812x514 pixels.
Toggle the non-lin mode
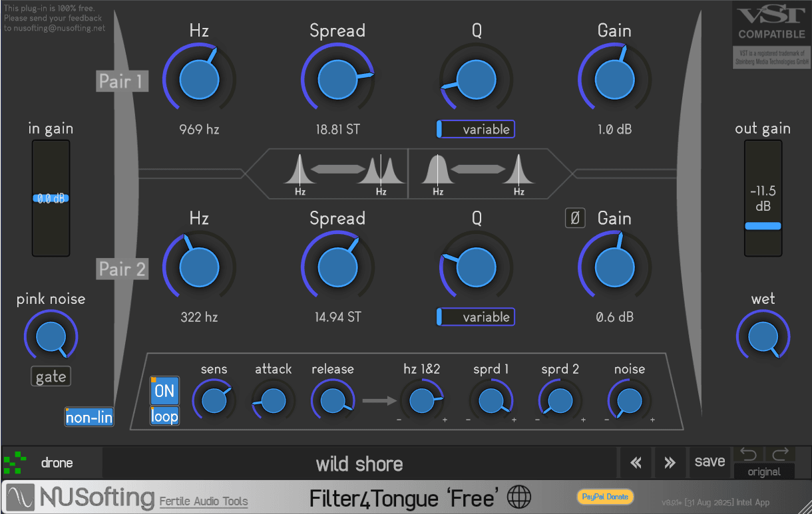tap(89, 417)
